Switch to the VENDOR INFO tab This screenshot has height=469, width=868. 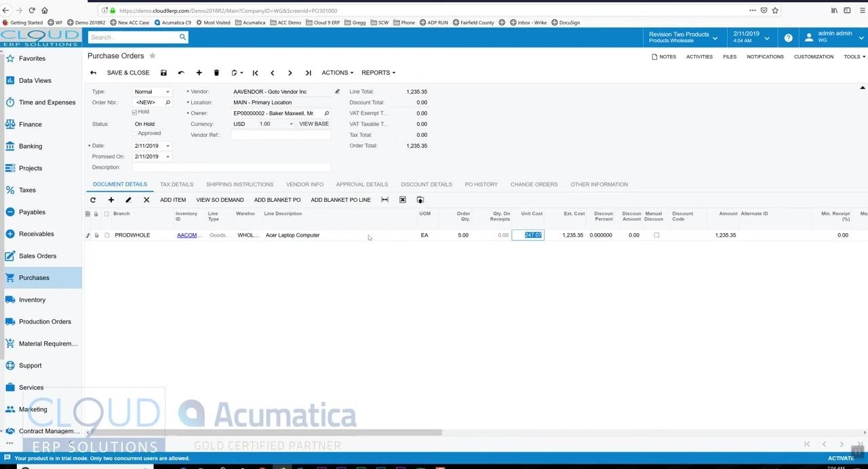(304, 184)
